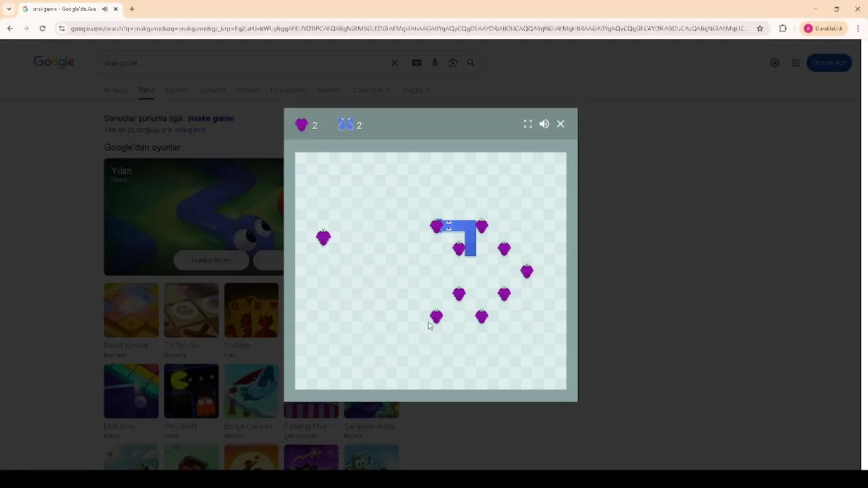The width and height of the screenshot is (868, 488).
Task: Go back to previous page
Action: coord(9,28)
